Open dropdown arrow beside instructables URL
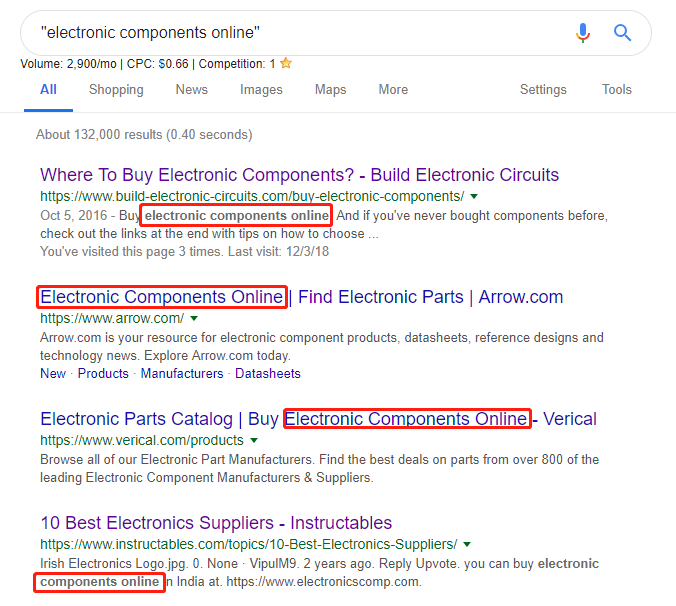This screenshot has width=676, height=606. 467,545
